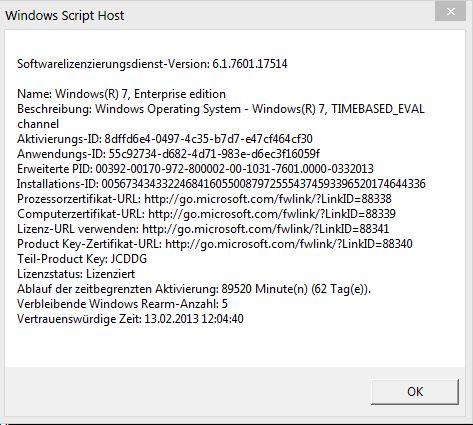473x425 pixels.
Task: Click the Softwarelizenzierungsdienst-Version line
Action: 152,64
